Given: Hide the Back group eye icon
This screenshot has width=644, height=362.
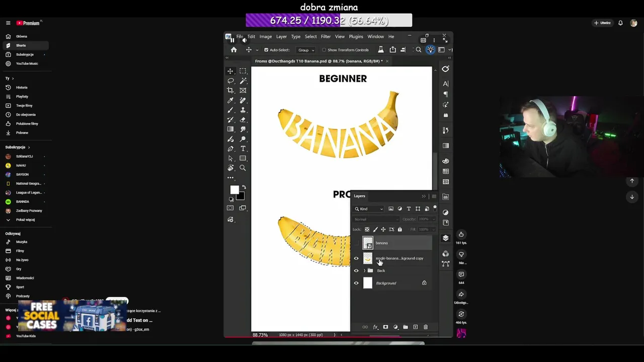Looking at the screenshot, I should [x=356, y=270].
